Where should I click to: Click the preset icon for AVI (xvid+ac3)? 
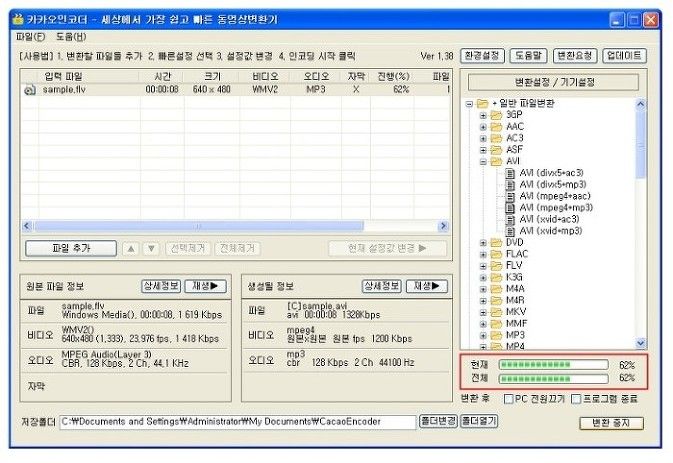click(x=510, y=220)
